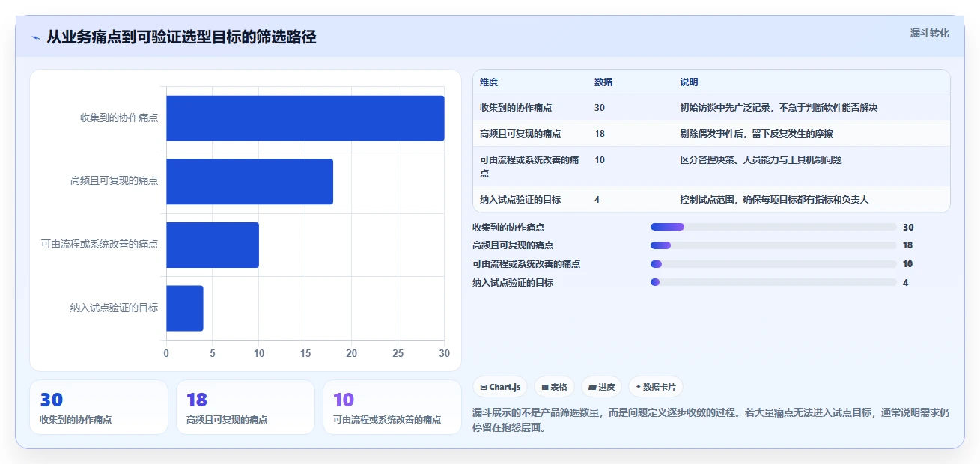Click chart y-axis label 纳入试点验证的目标
Image resolution: width=980 pixels, height=464 pixels.
[x=115, y=308]
